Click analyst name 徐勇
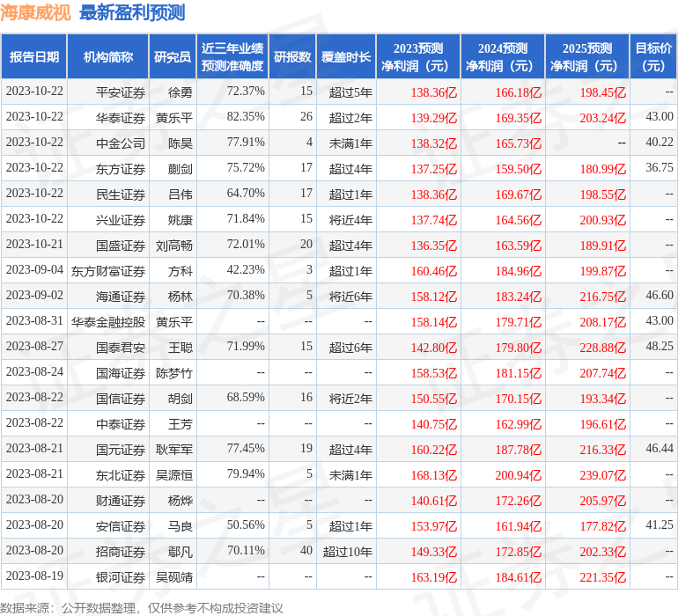Screen dimensions: 678x616 pyautogui.click(x=181, y=92)
